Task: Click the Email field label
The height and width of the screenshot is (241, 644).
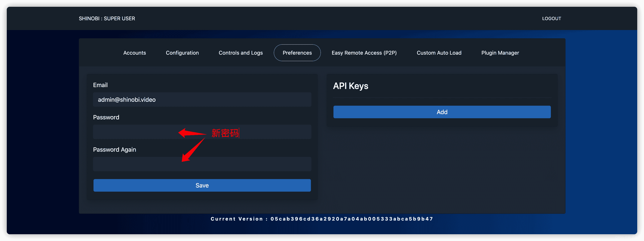Action: pos(100,85)
